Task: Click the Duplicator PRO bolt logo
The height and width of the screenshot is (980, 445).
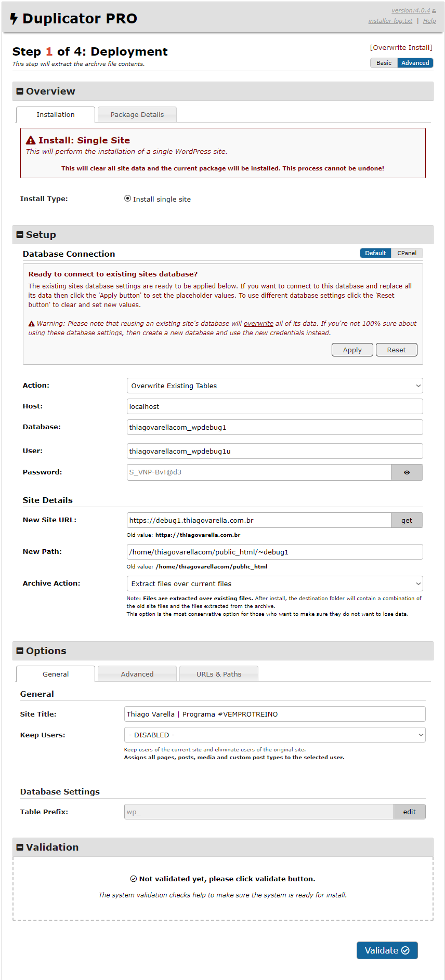Action: (14, 19)
